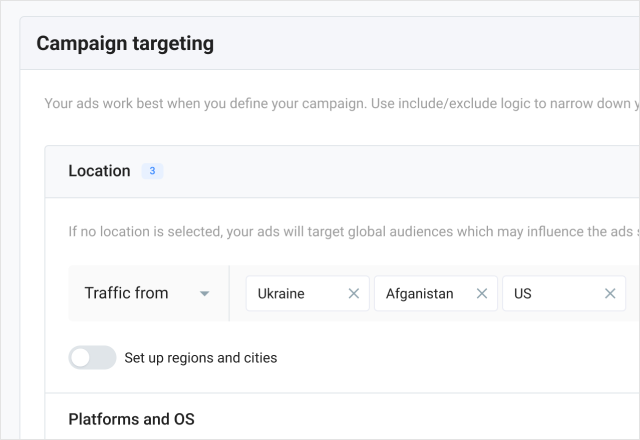Focus the location input after the US tag
The image size is (640, 440).
pos(633,294)
